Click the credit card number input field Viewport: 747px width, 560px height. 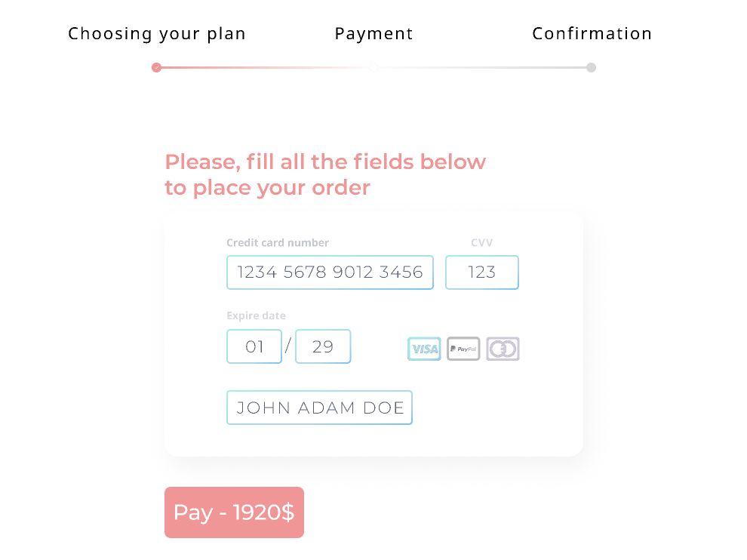coord(330,272)
